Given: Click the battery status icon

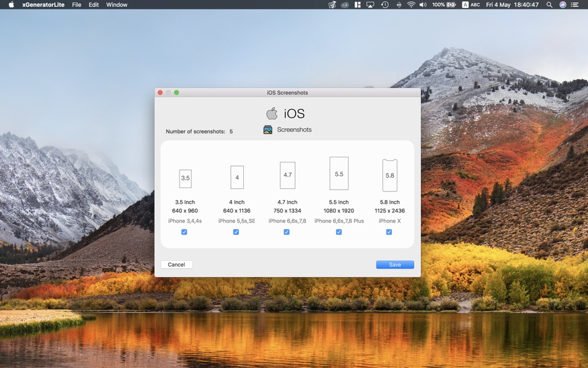Looking at the screenshot, I should coord(451,4).
